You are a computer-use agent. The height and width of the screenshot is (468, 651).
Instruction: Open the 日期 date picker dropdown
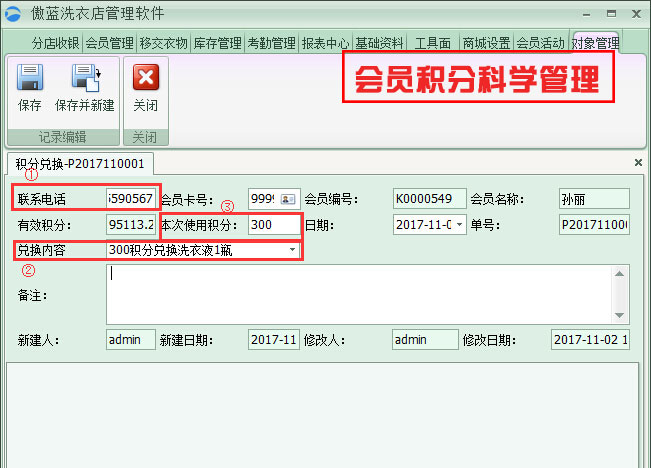pyautogui.click(x=460, y=225)
